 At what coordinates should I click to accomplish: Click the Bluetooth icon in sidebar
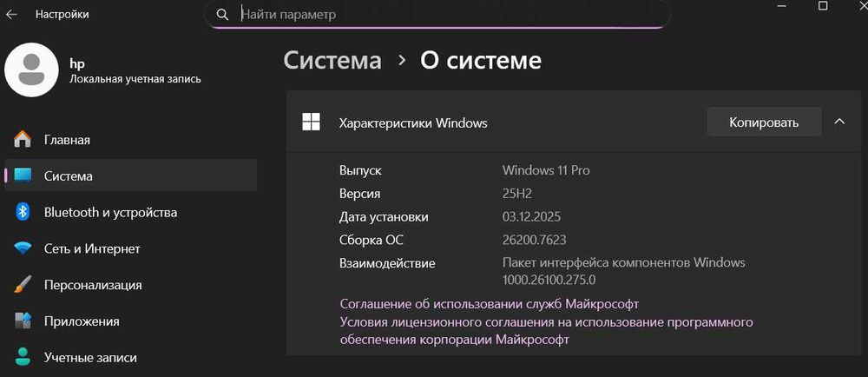pyautogui.click(x=23, y=212)
